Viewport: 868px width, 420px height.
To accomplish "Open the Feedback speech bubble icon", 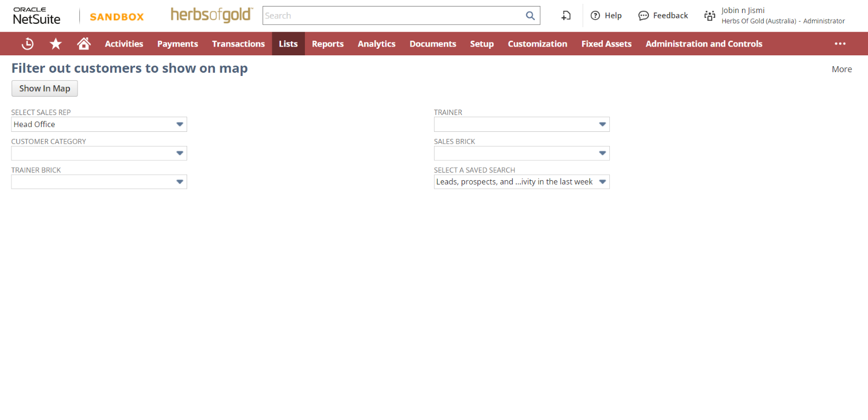I will [x=643, y=16].
